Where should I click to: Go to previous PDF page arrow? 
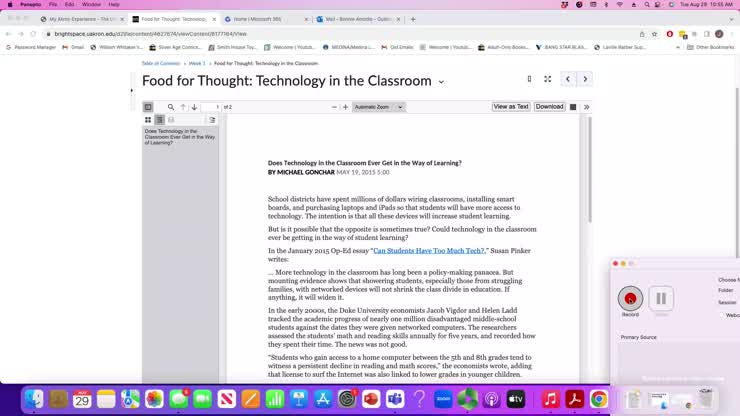[x=183, y=107]
